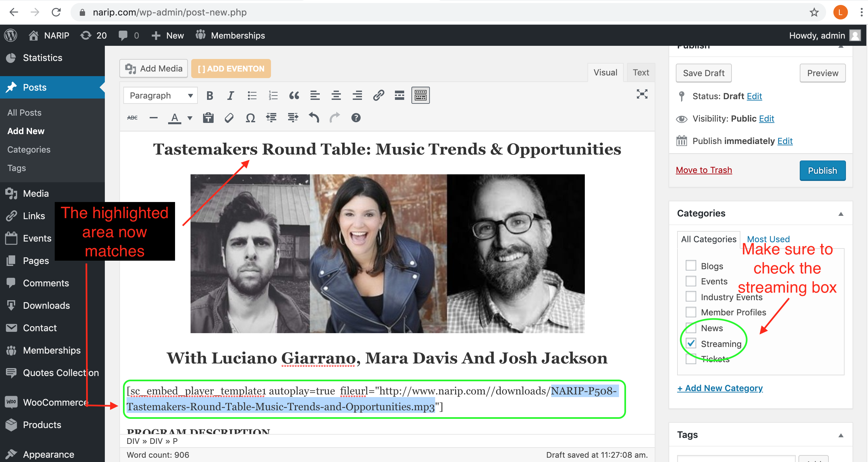The image size is (868, 462).
Task: Switch to the Text editor tab
Action: click(x=641, y=72)
